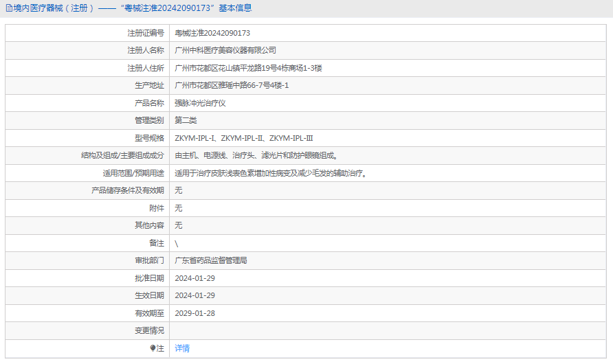Select company name 广州中科医疗美容仪器有限公司

click(225, 50)
